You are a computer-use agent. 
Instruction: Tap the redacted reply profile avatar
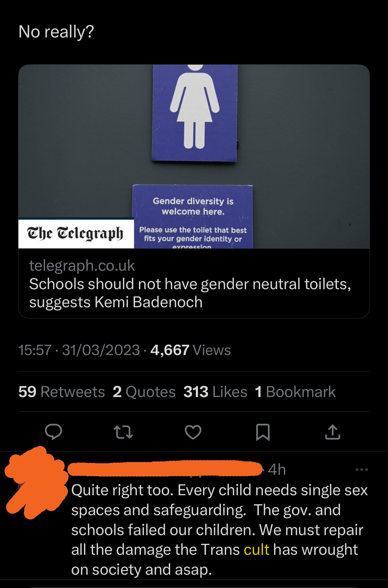[36, 483]
